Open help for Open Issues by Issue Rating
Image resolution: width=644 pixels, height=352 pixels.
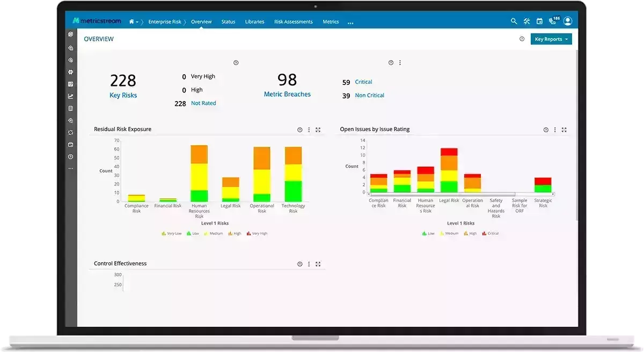(546, 130)
